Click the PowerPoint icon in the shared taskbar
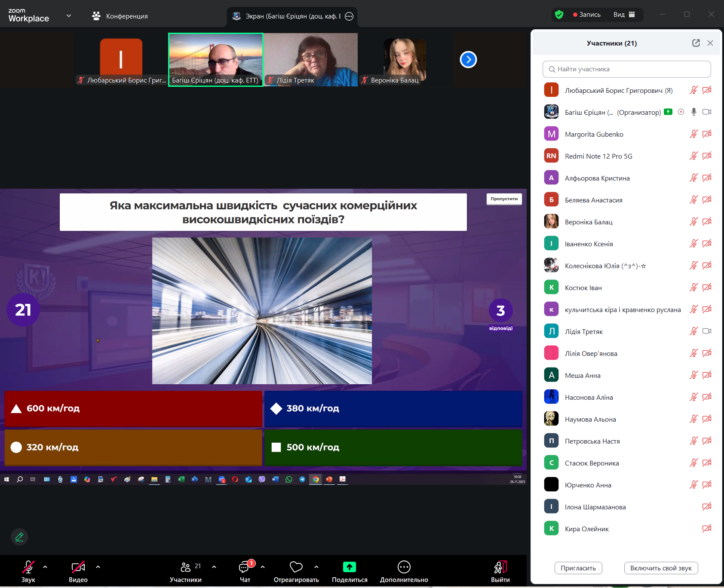 [x=329, y=479]
